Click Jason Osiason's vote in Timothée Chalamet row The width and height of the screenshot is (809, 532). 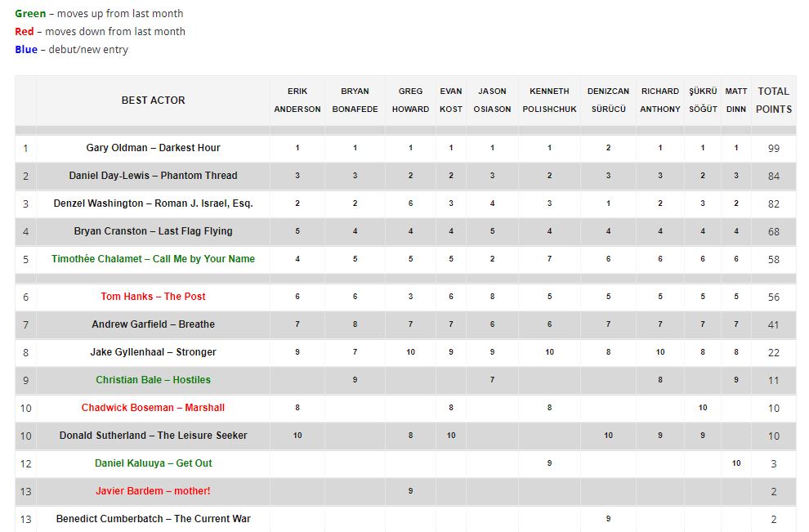(x=492, y=259)
